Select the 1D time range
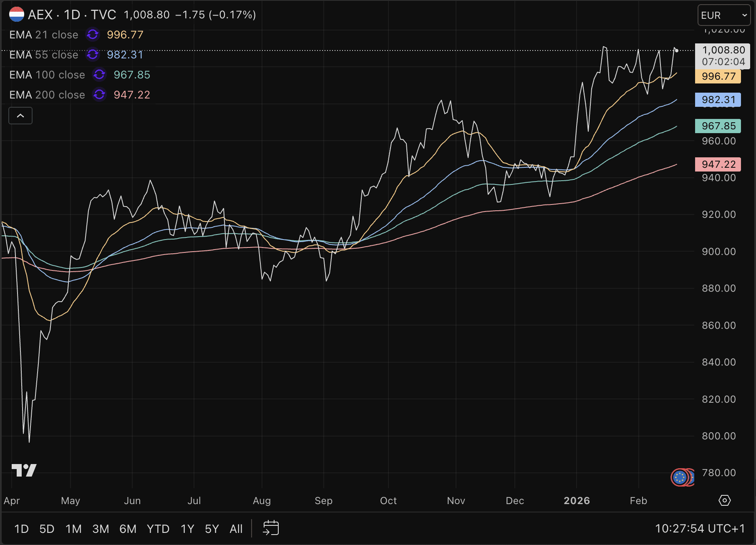The width and height of the screenshot is (756, 545). coord(21,529)
